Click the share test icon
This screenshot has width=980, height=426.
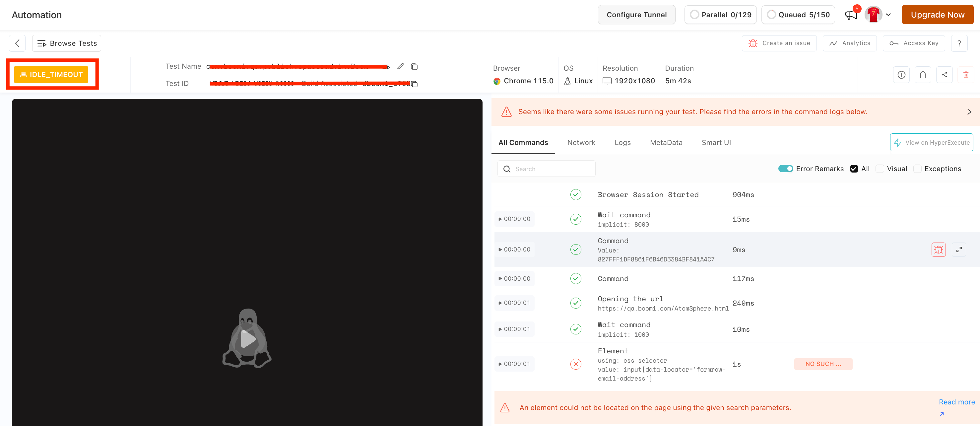(944, 75)
